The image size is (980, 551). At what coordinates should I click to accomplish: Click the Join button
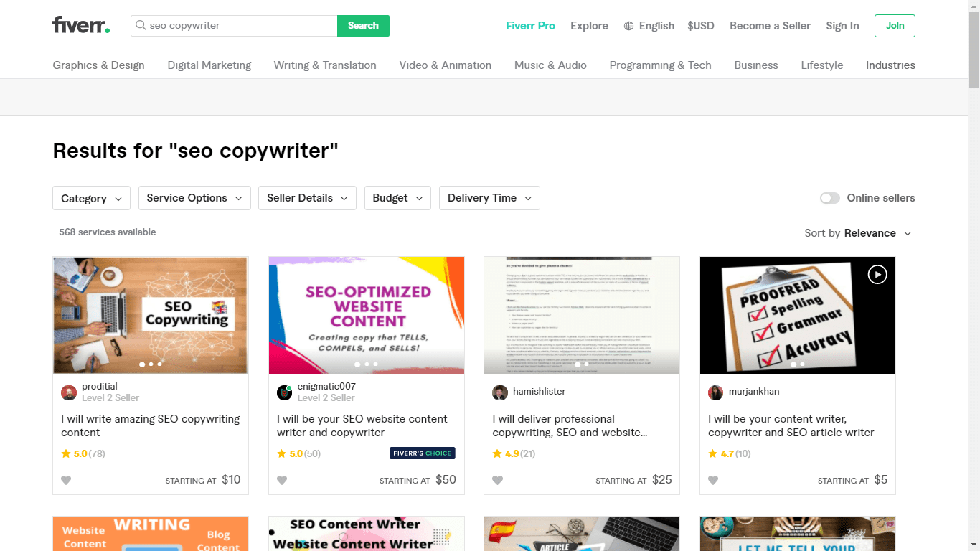pyautogui.click(x=895, y=26)
